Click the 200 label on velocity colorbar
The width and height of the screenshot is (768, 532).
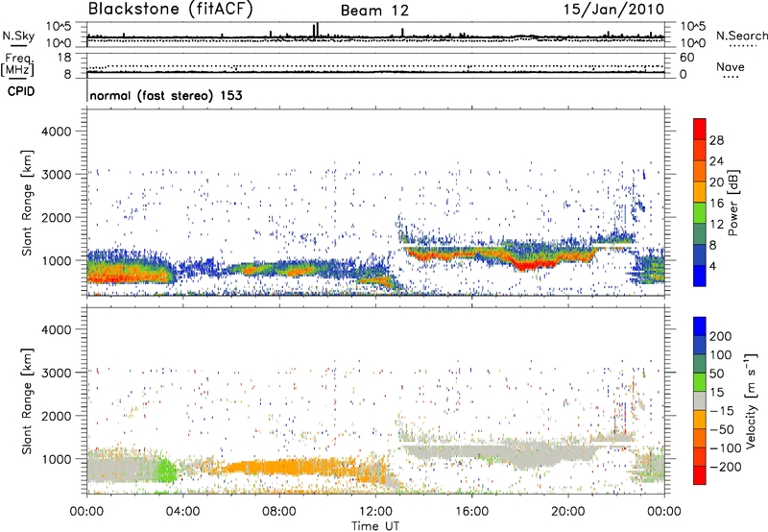coord(721,336)
